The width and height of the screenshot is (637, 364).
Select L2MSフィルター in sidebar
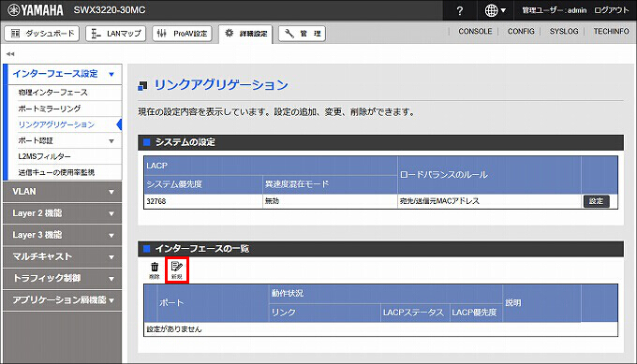44,156
